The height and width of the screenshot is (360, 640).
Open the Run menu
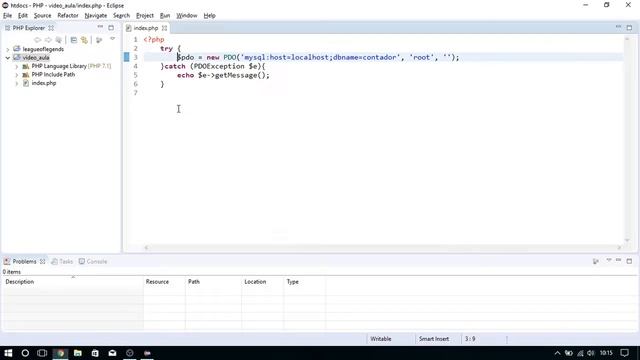165,16
